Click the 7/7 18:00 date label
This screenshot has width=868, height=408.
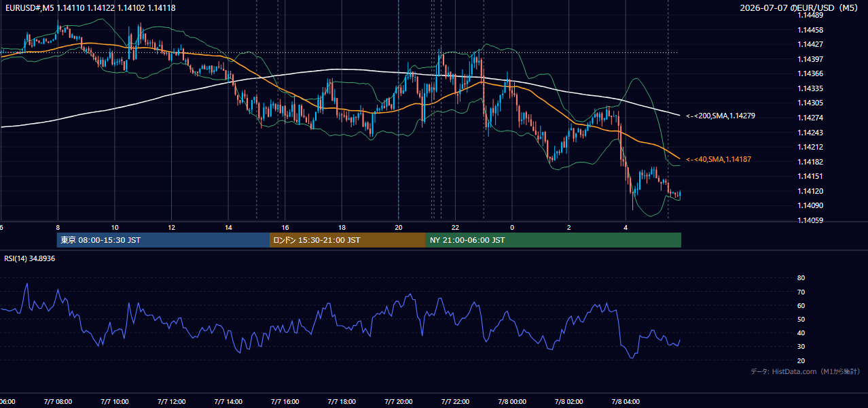click(x=342, y=402)
